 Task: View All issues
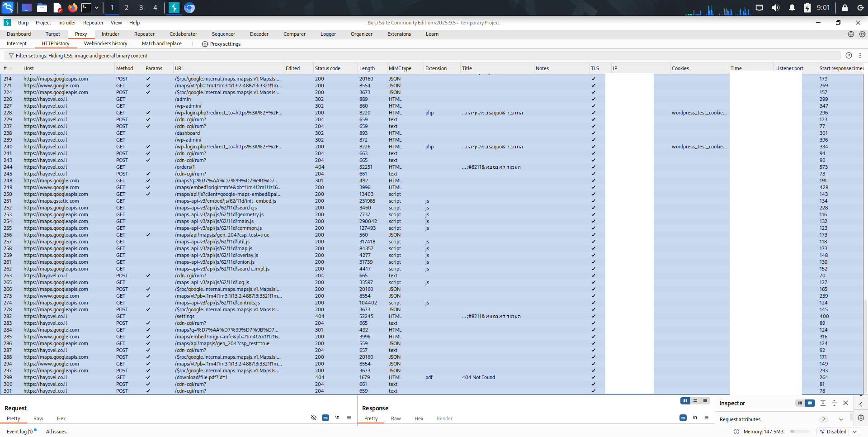(x=56, y=432)
